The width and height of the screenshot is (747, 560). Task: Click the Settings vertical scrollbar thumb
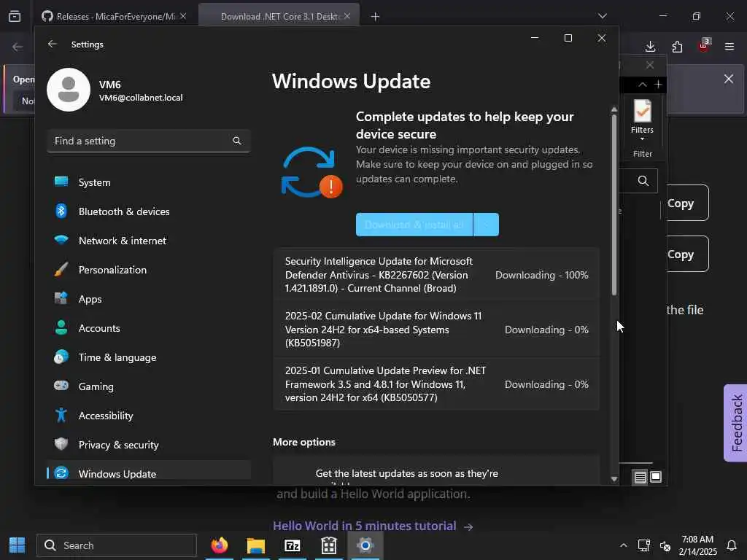[614, 205]
